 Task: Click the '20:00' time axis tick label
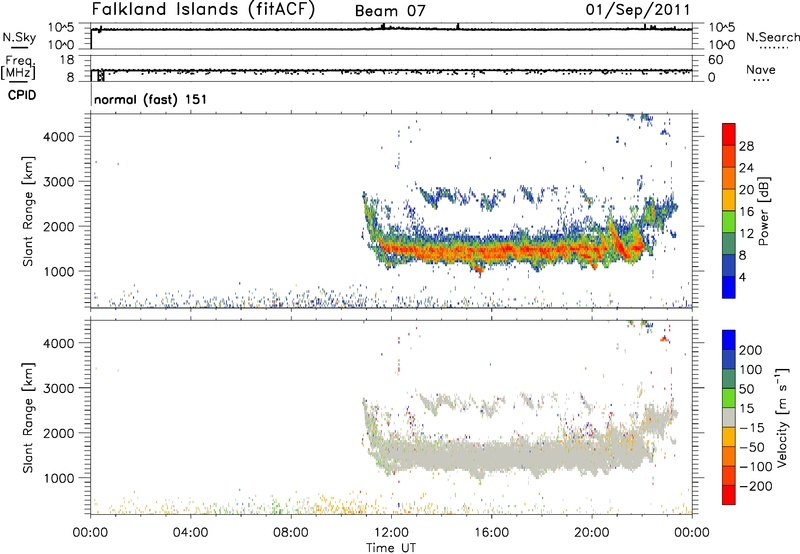pos(592,533)
